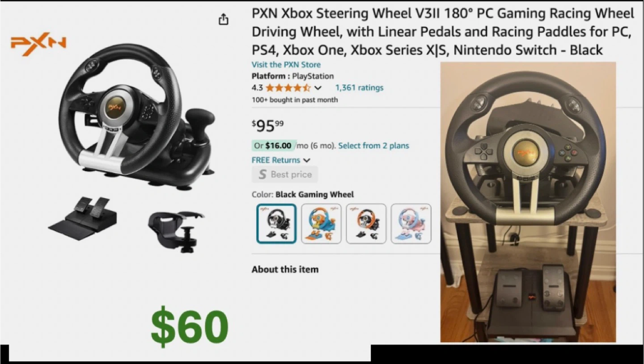Select the orange and blue wheel color
Screen dimensions: 644x364
(321, 223)
